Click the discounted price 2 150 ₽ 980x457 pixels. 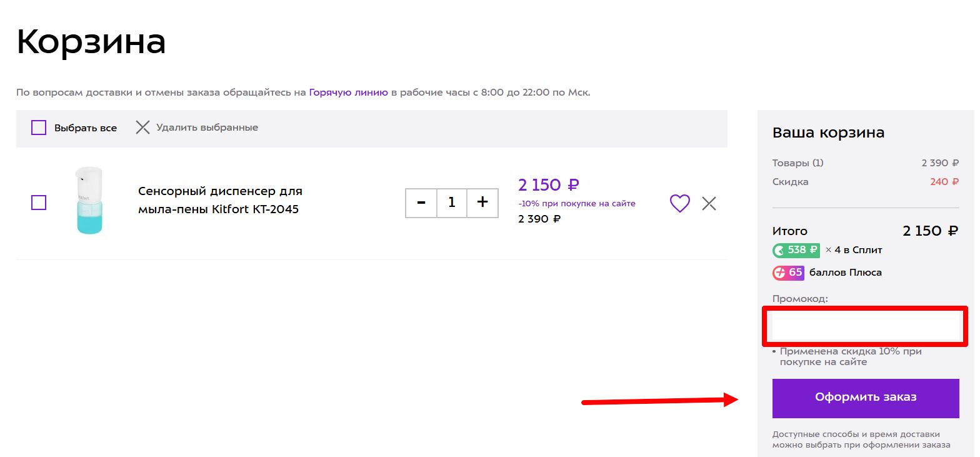(x=547, y=184)
